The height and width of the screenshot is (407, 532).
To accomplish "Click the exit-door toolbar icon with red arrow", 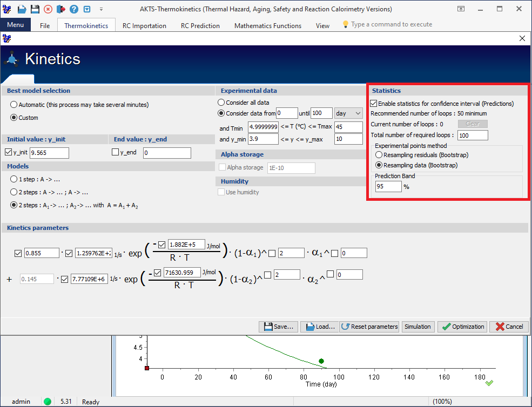I will click(x=60, y=9).
